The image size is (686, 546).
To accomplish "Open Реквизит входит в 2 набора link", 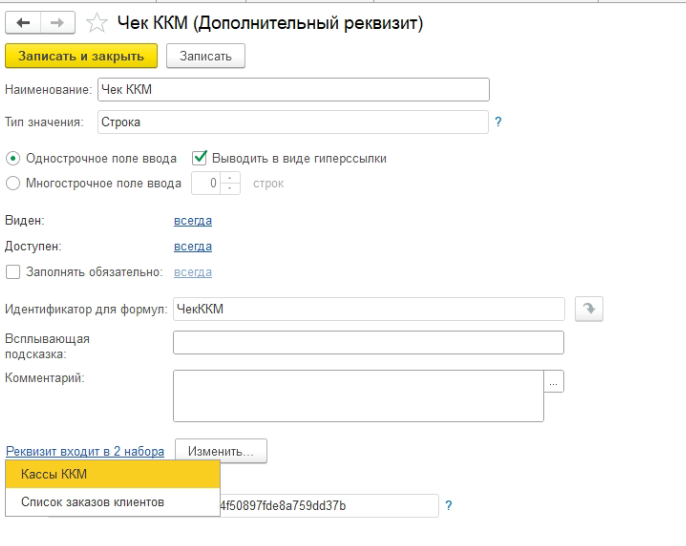I will coord(85,451).
